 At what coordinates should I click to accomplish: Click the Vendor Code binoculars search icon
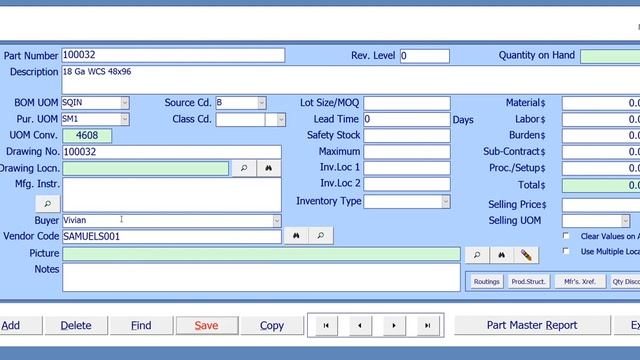pyautogui.click(x=296, y=236)
